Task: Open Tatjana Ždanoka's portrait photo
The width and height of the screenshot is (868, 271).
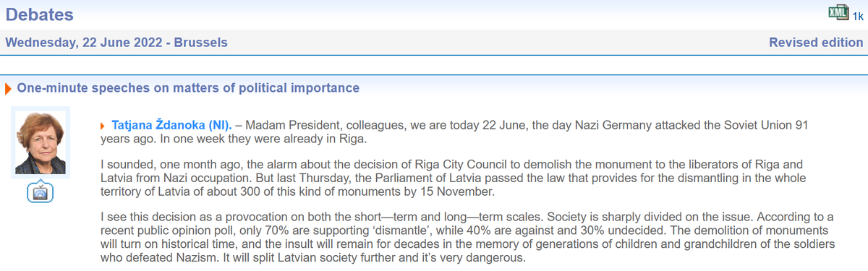Action: (x=41, y=143)
